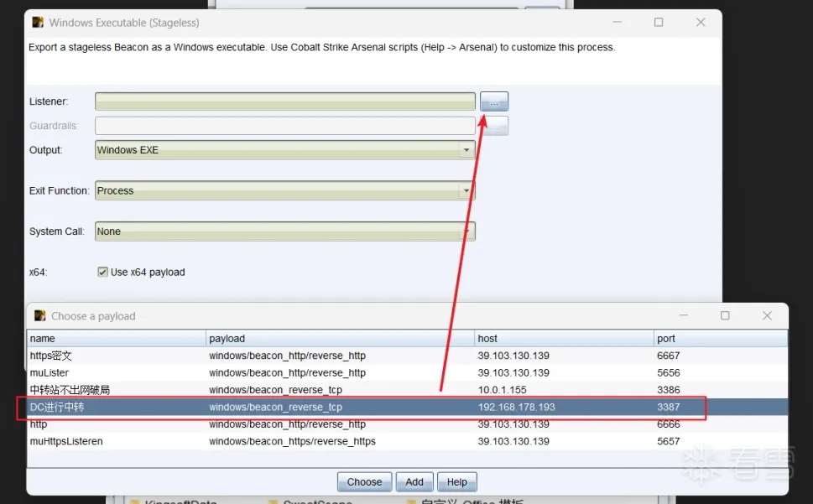Expand the Exit Function dropdown set to Process
The image size is (813, 504).
(x=284, y=190)
